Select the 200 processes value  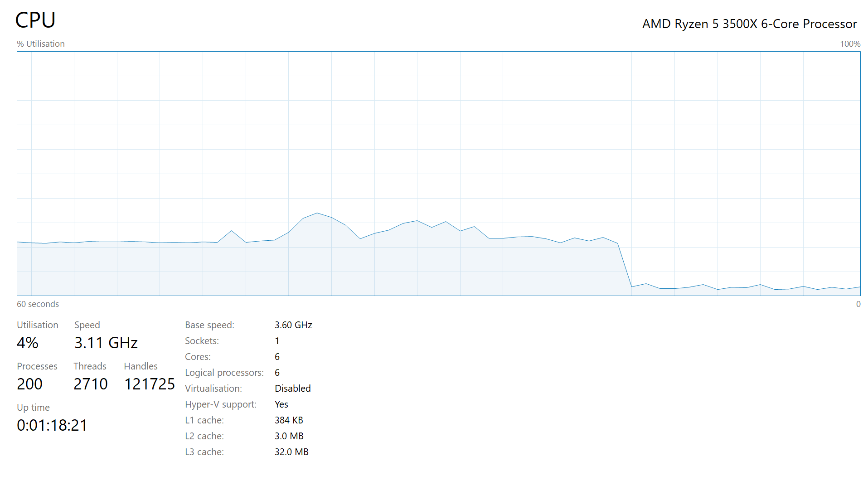point(29,384)
